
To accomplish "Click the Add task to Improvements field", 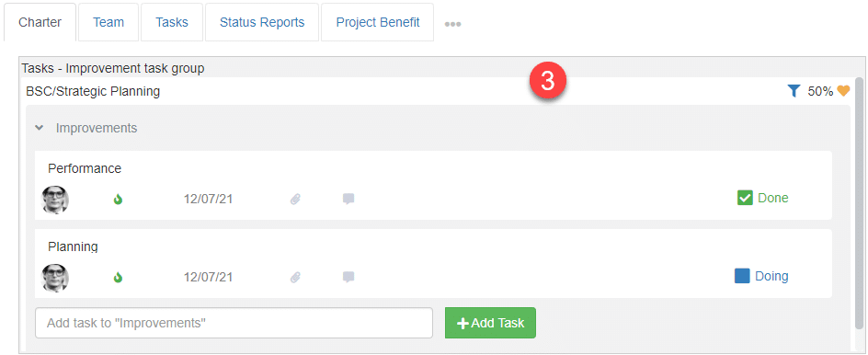I will click(234, 323).
